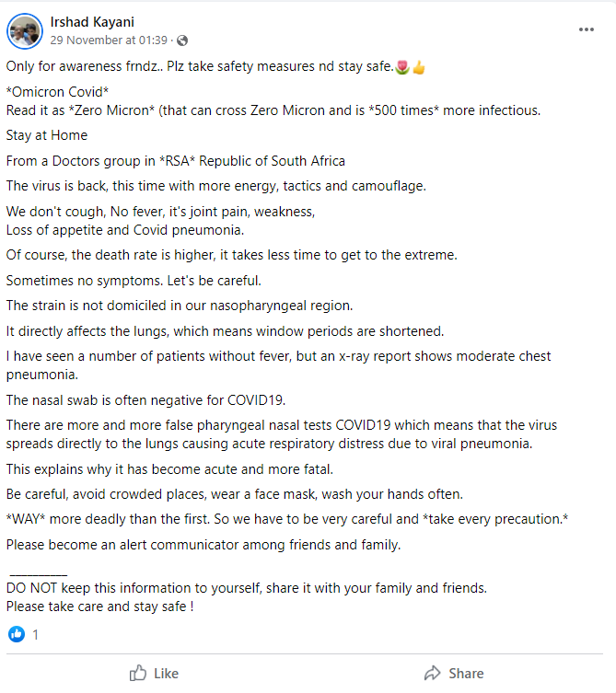Click the "From a Doctors group" line
Viewport: 616px width, 693px height.
tap(175, 160)
